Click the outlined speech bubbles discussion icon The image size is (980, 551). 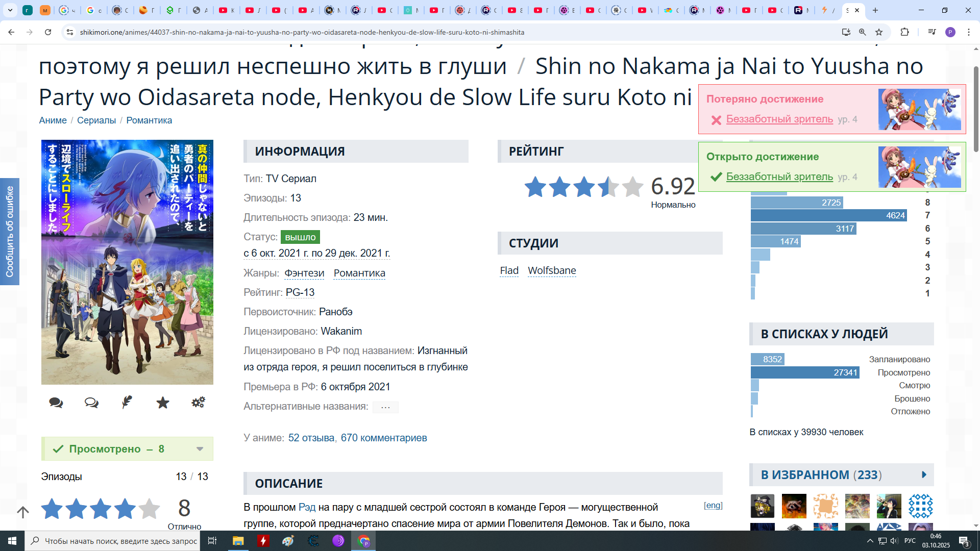pyautogui.click(x=91, y=403)
